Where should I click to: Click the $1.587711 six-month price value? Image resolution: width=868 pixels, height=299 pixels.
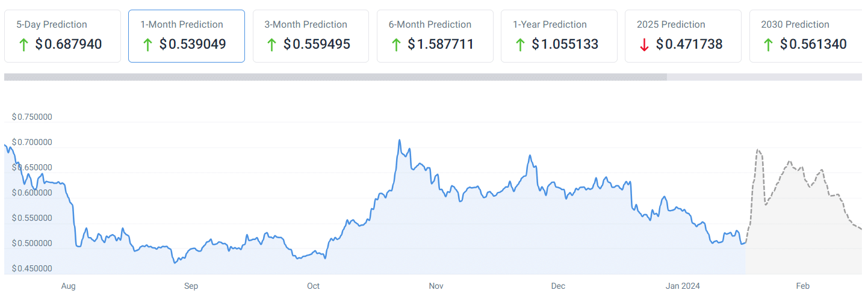tap(441, 45)
